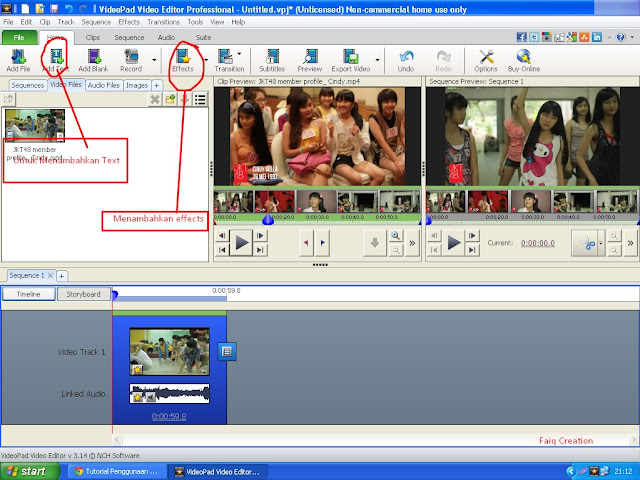
Task: Expand more controls chevron in Sequence Preview
Action: click(630, 243)
